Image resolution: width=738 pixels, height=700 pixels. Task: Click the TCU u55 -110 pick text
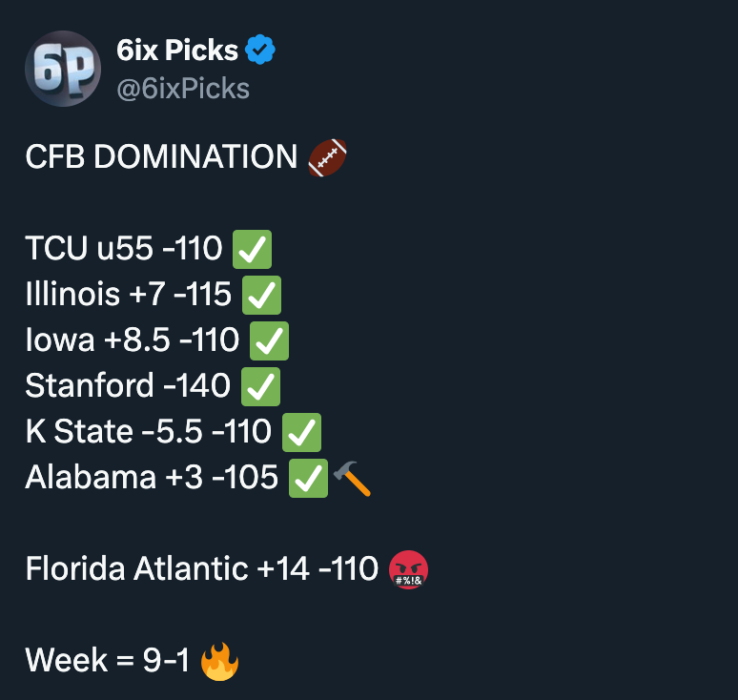coord(123,249)
